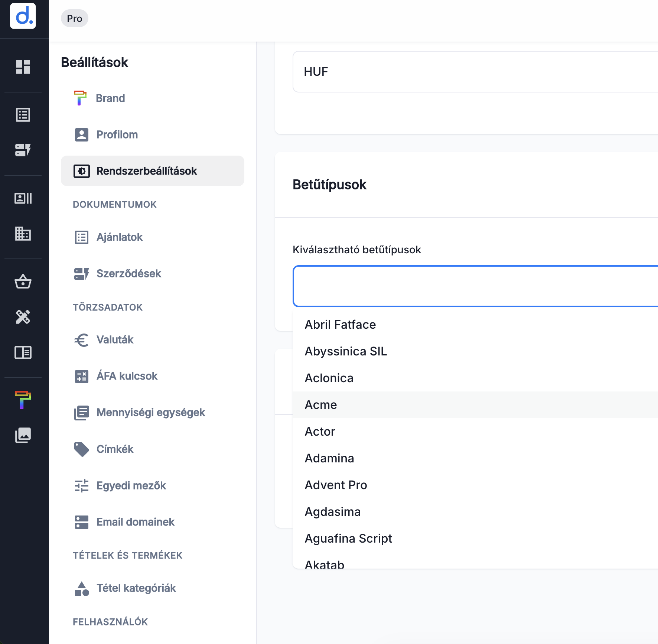Open ÁFA kulcsok settings
The width and height of the screenshot is (658, 644).
pyautogui.click(x=127, y=376)
